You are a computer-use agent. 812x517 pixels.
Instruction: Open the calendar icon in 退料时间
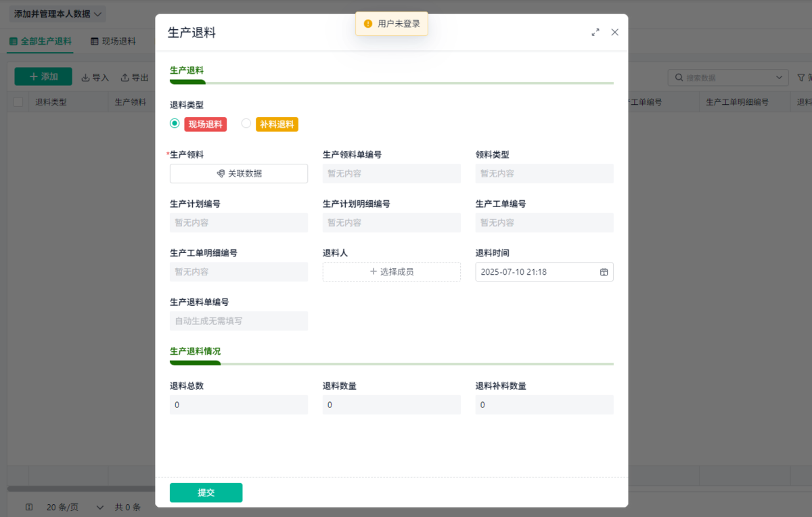pos(604,272)
